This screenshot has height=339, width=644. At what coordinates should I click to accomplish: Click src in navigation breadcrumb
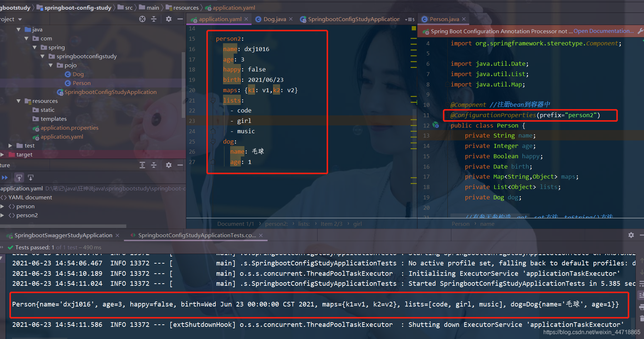(125, 8)
